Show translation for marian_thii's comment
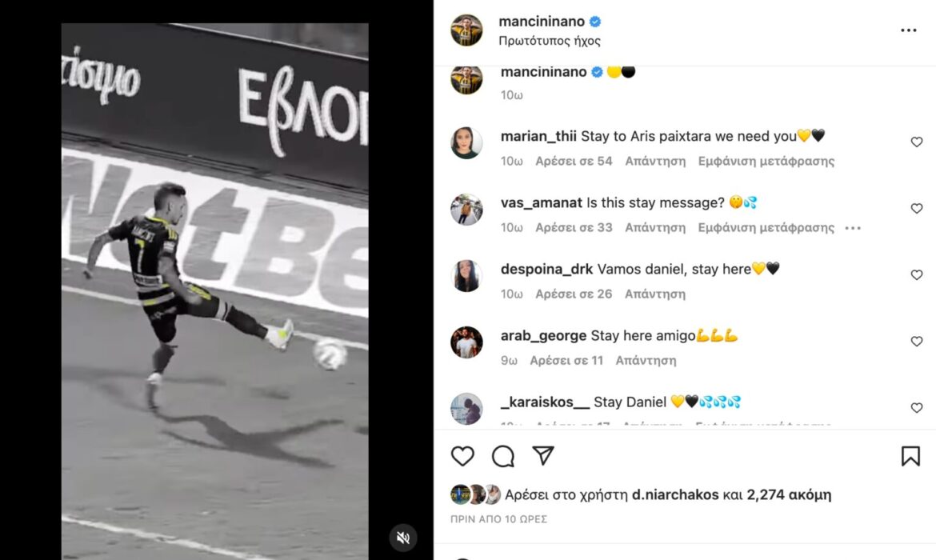 (766, 161)
